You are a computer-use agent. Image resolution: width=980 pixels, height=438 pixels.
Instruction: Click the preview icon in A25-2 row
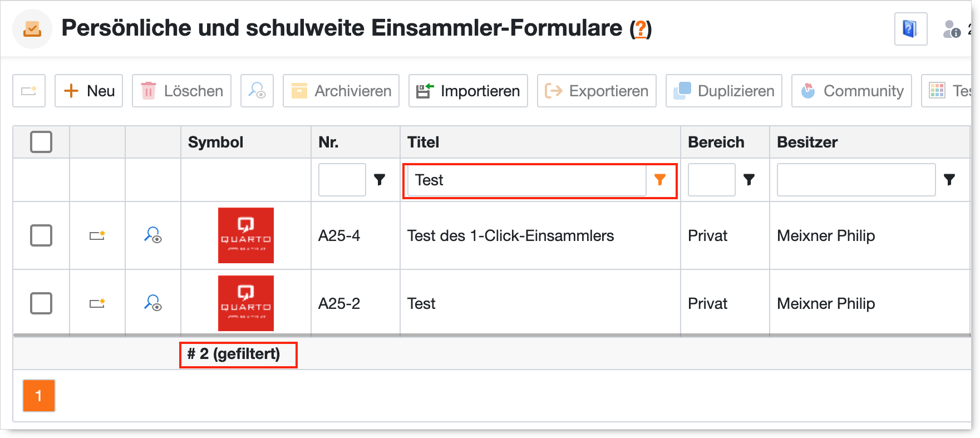coord(153,303)
